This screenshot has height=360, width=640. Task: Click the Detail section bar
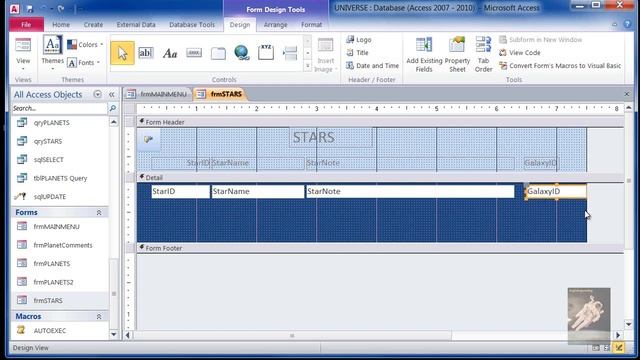point(380,178)
